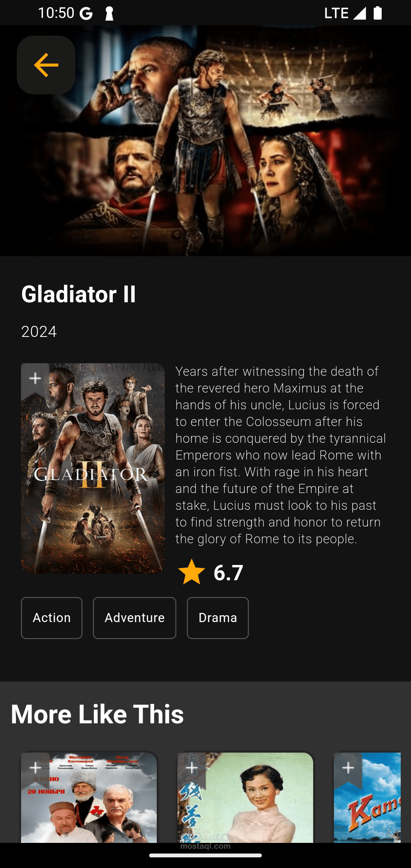Bookmark the first More Like This movie

pyautogui.click(x=35, y=767)
